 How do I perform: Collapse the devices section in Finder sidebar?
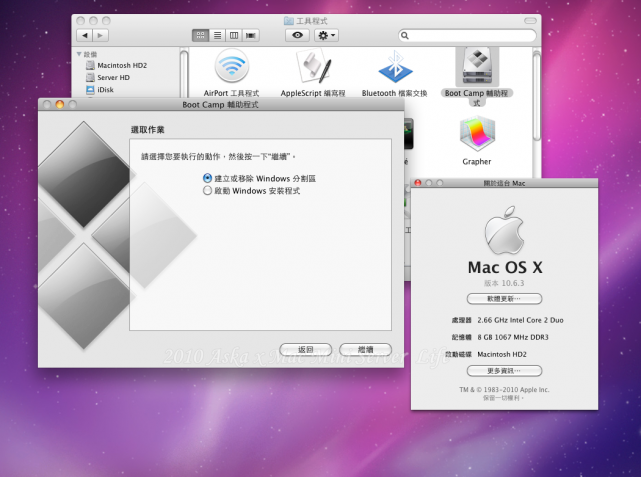tap(79, 54)
